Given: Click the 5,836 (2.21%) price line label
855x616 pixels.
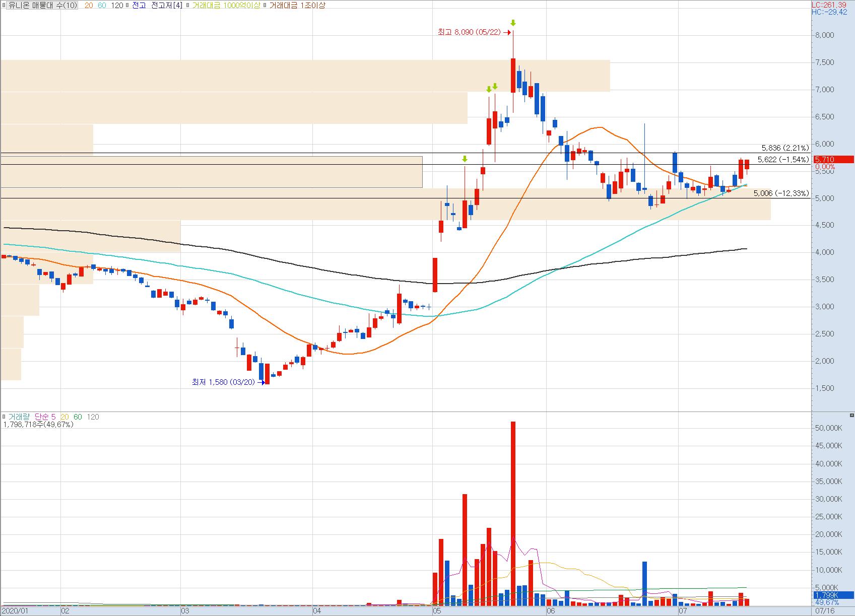Looking at the screenshot, I should 785,148.
